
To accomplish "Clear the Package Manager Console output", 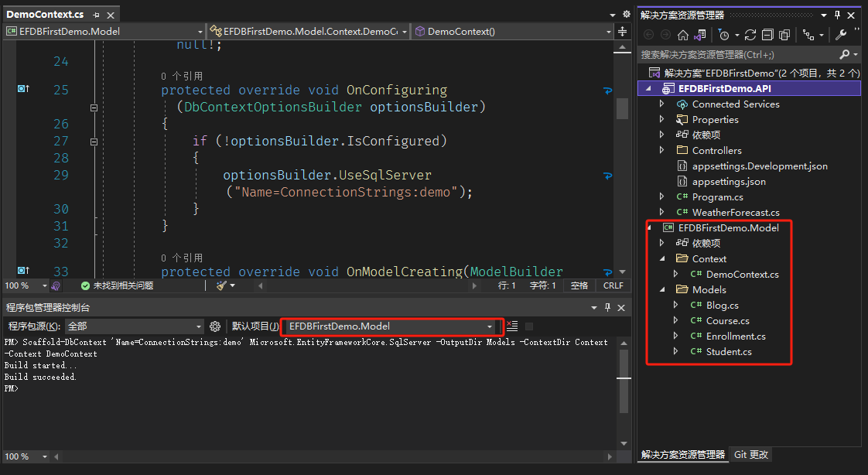I will [x=512, y=326].
